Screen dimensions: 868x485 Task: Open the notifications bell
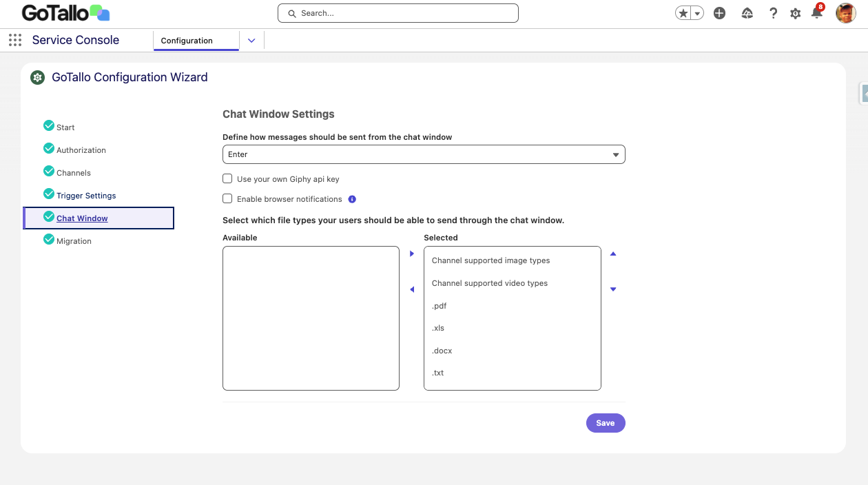[x=817, y=13]
